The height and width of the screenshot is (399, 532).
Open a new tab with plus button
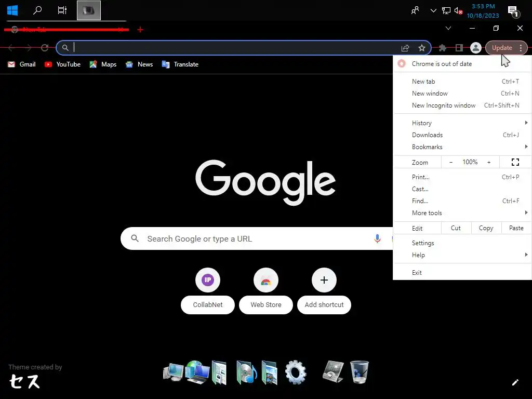click(x=140, y=30)
